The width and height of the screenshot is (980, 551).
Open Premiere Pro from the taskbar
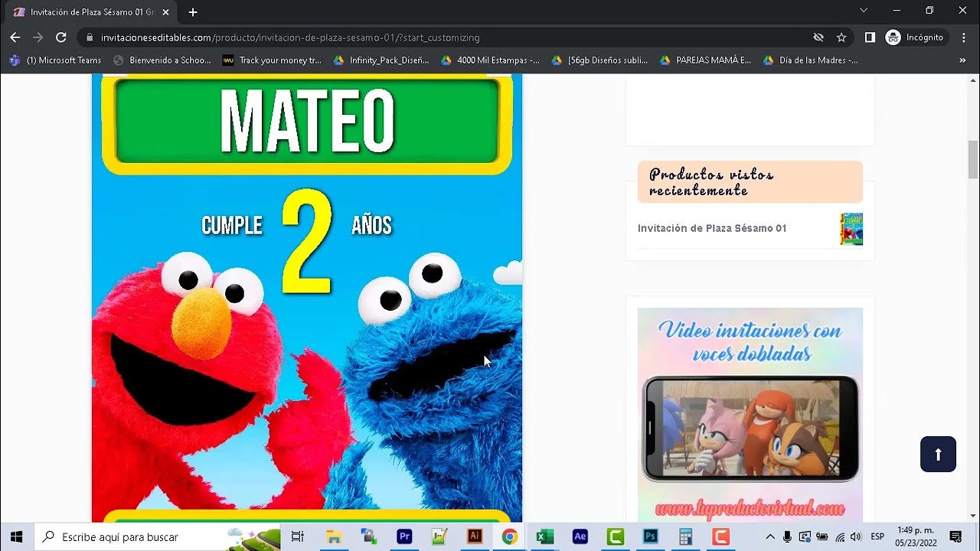(404, 536)
